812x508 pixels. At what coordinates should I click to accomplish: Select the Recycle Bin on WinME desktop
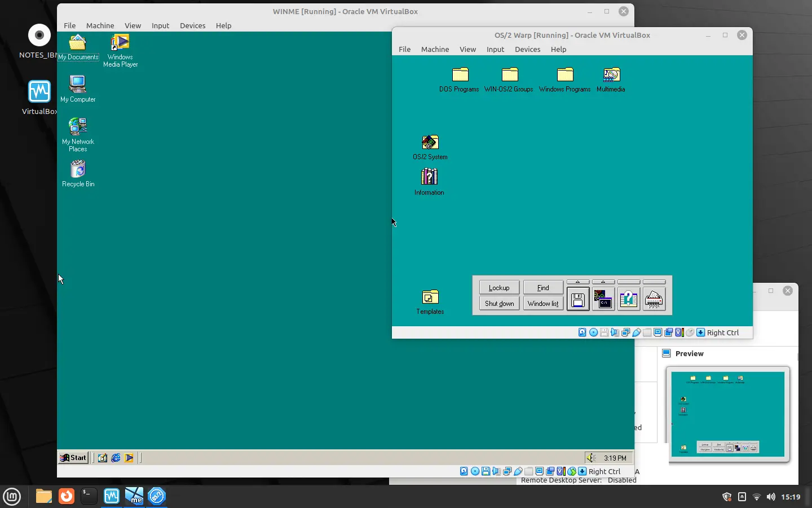78,174
